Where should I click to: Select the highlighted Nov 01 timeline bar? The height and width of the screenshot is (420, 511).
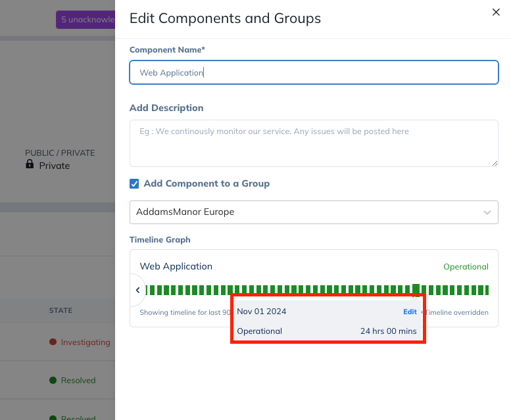(x=416, y=290)
